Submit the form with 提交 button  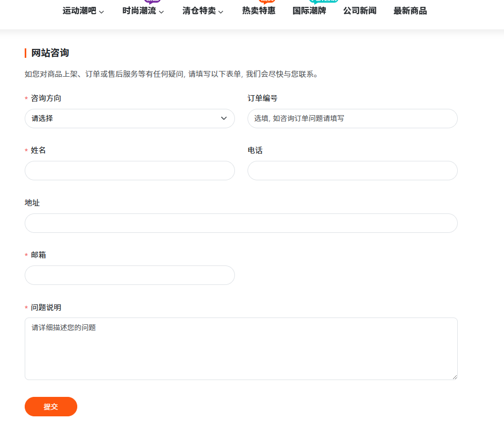click(51, 406)
